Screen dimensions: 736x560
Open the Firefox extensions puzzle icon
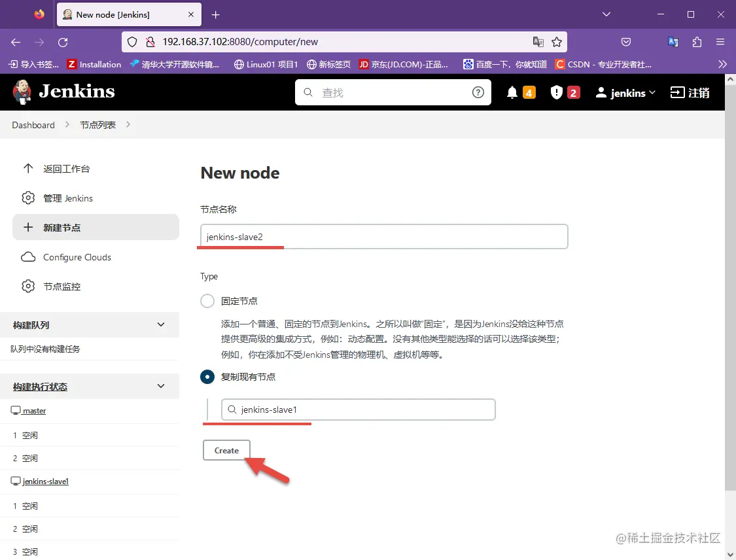(x=697, y=42)
